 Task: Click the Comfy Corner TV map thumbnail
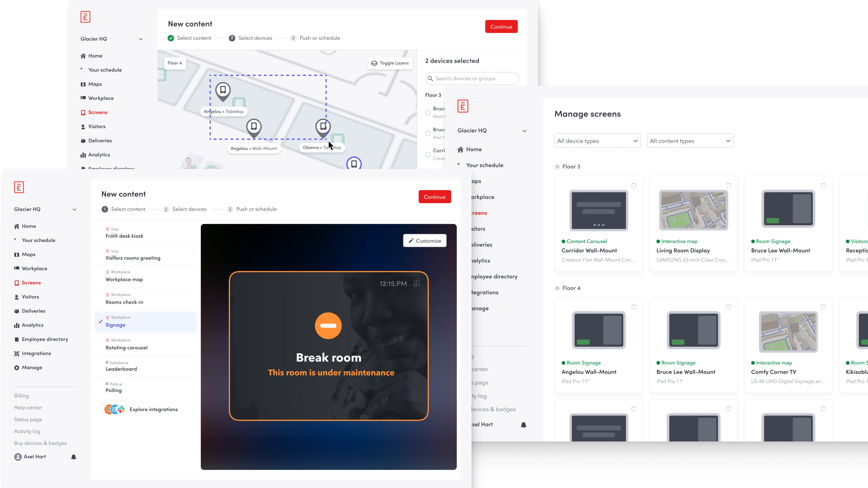(788, 332)
